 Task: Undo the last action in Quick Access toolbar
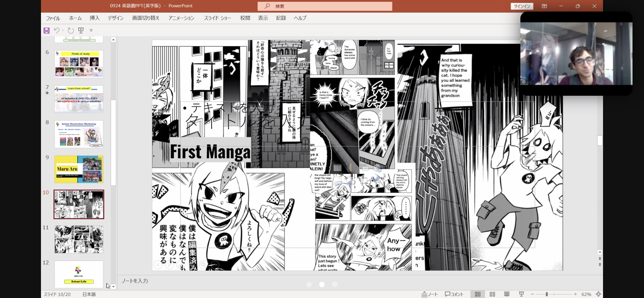click(x=57, y=31)
